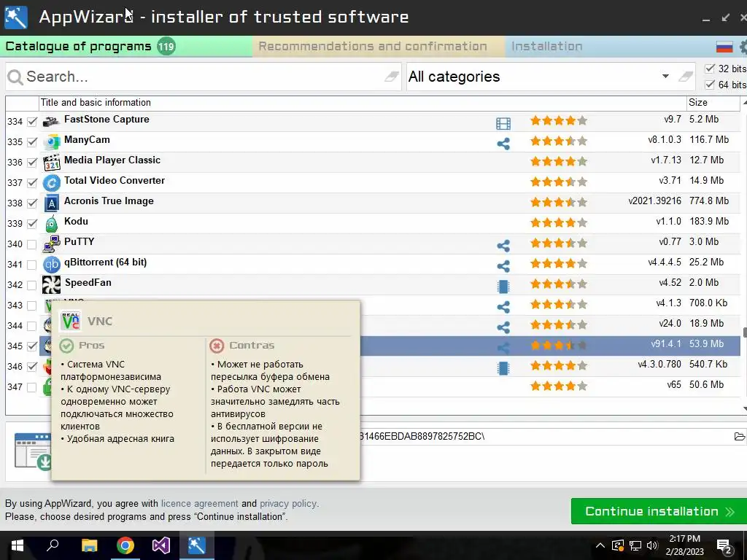This screenshot has height=560, width=747.
Task: Click the Continue installation button
Action: (x=659, y=511)
